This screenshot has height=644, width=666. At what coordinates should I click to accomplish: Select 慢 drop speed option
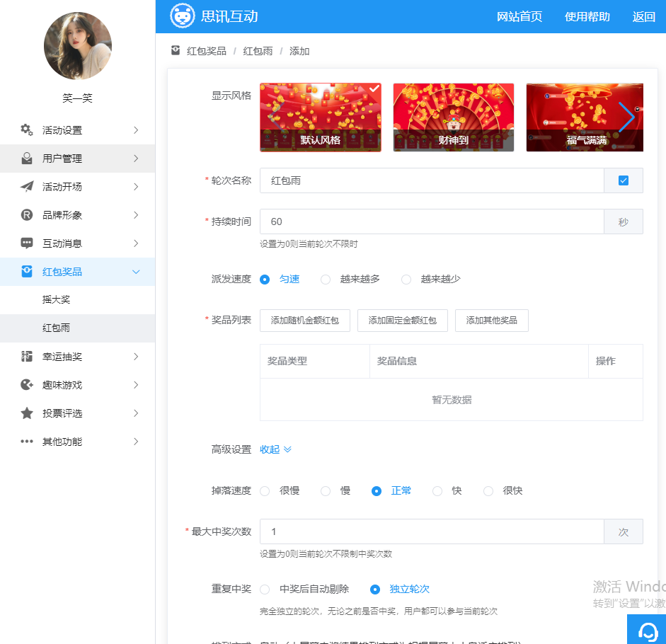coord(326,491)
